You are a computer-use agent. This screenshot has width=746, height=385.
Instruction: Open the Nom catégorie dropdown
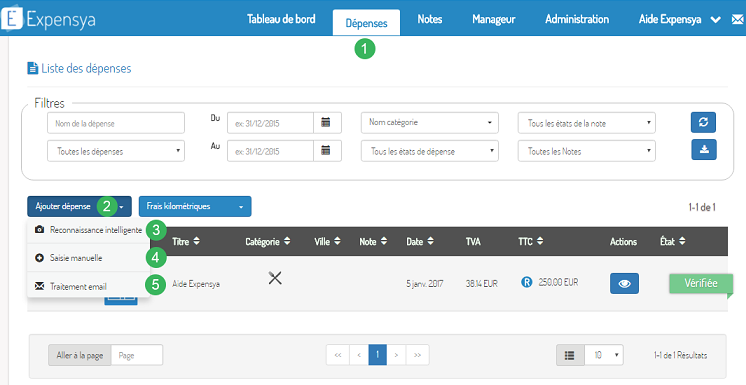click(430, 123)
